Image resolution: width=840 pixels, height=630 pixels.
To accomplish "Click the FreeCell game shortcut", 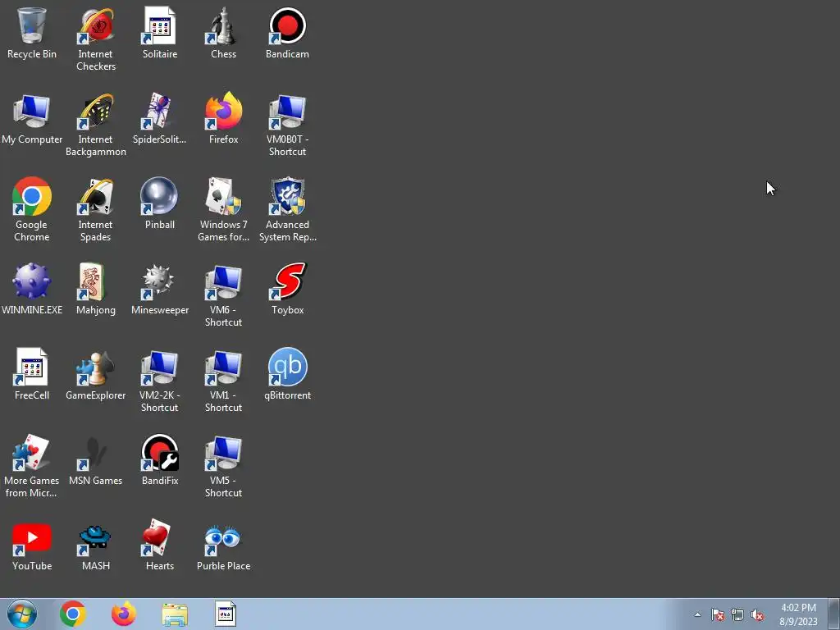I will tap(32, 374).
